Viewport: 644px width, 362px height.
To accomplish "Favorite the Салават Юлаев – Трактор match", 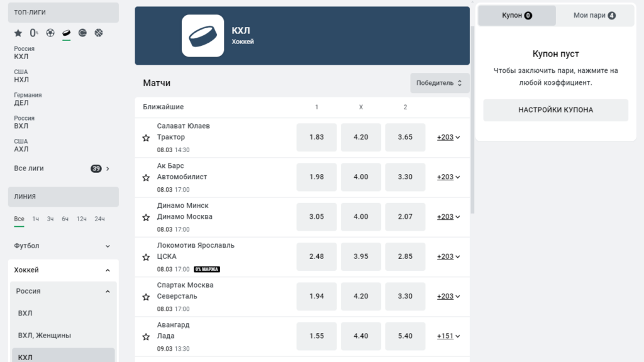I will (146, 138).
